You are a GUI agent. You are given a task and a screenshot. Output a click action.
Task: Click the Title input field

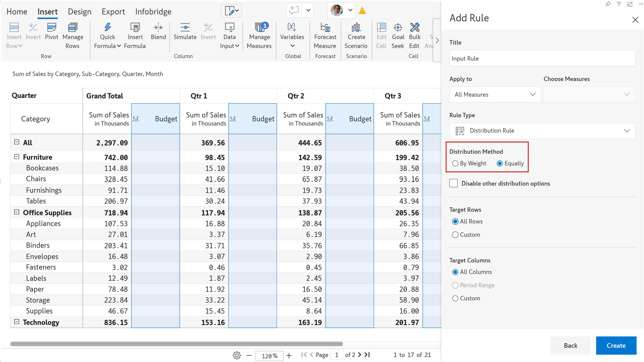(542, 58)
